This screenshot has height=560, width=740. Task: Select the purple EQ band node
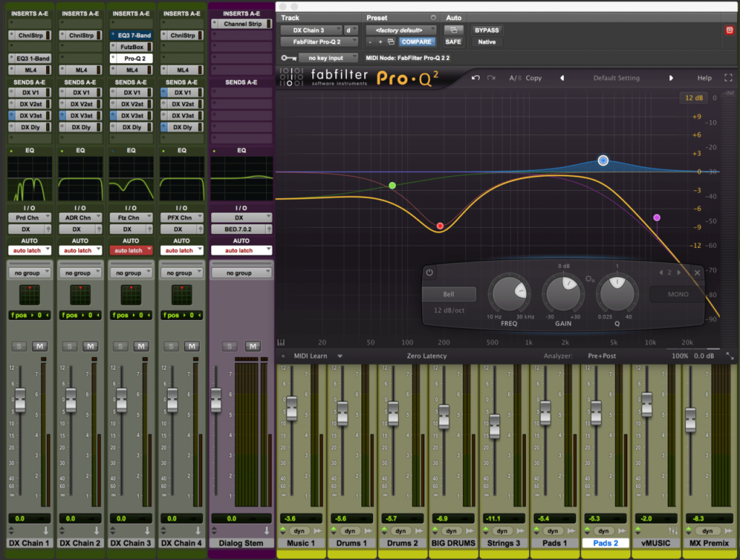pyautogui.click(x=656, y=217)
